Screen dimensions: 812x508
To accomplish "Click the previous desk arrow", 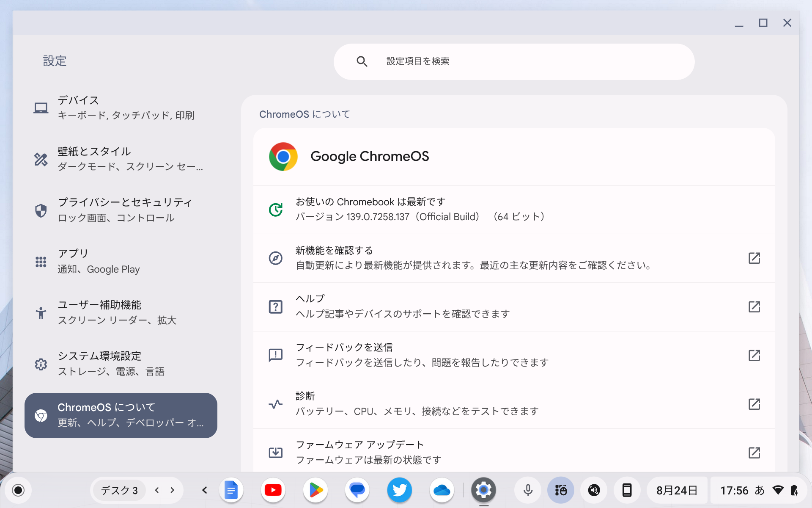I will [x=157, y=490].
